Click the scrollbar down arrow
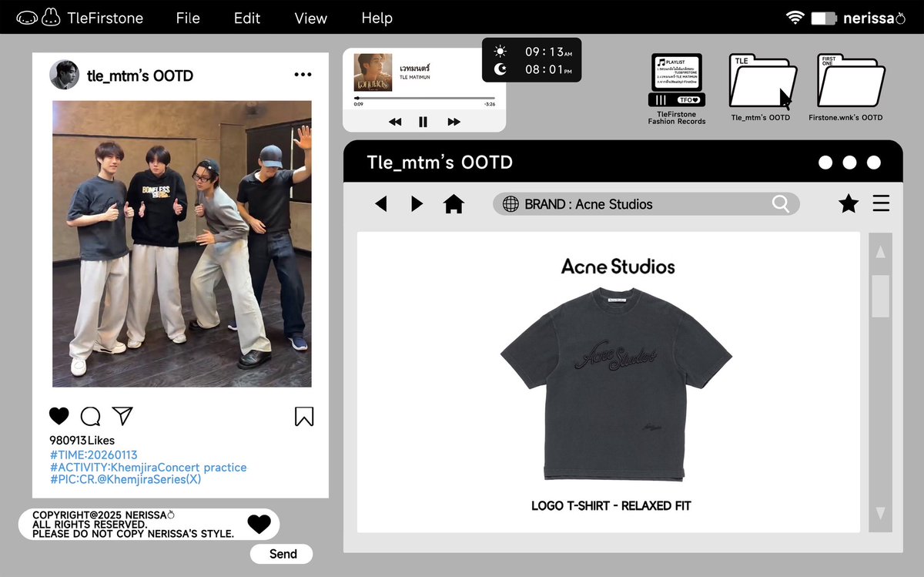This screenshot has height=577, width=924. coord(880,513)
